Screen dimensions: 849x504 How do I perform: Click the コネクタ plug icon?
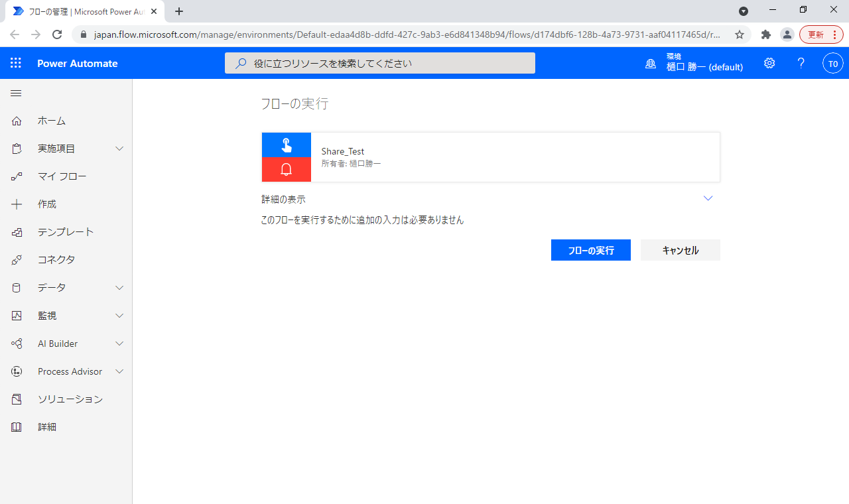pyautogui.click(x=17, y=260)
